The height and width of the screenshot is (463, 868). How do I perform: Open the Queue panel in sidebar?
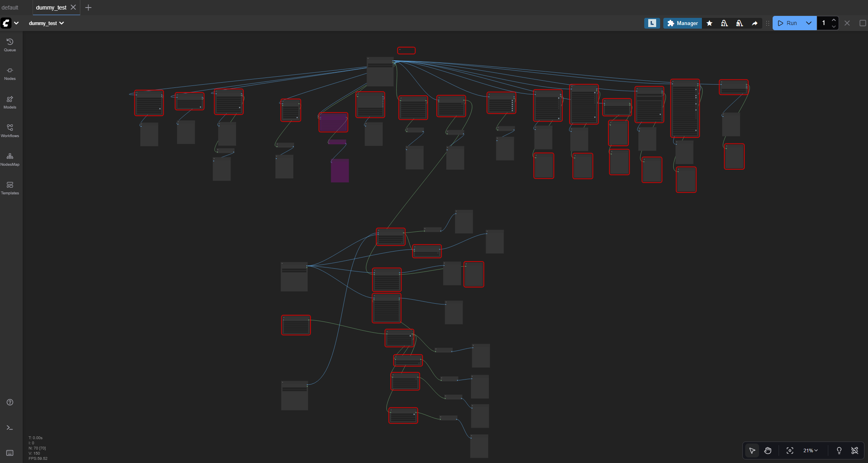(10, 44)
